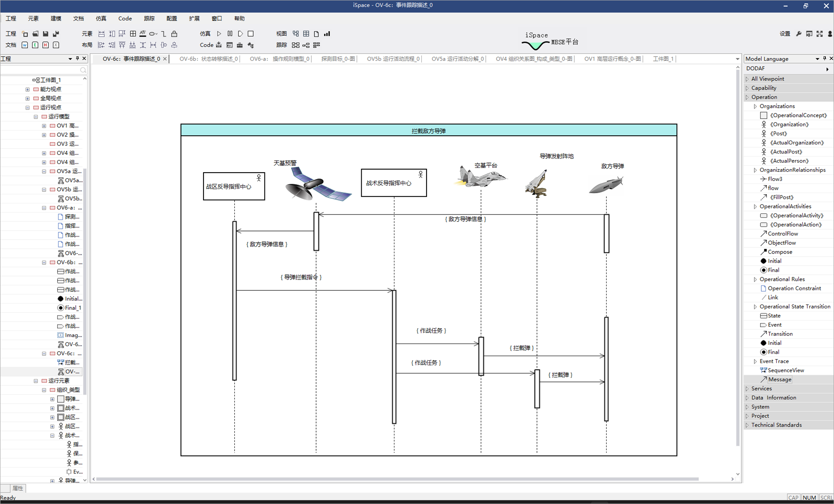The height and width of the screenshot is (504, 834).
Task: Open the 仿真 menu
Action: coord(101,19)
